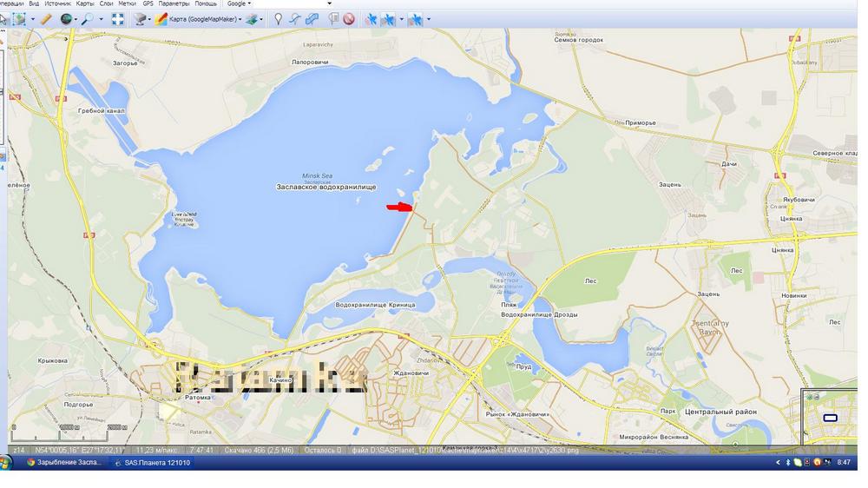Click the minimap overview in bottom-right corner

(x=830, y=418)
